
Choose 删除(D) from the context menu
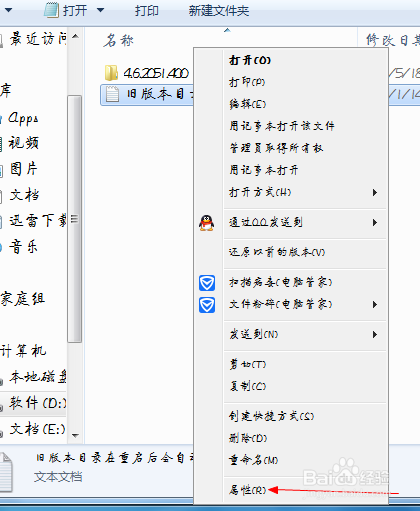coord(248,438)
